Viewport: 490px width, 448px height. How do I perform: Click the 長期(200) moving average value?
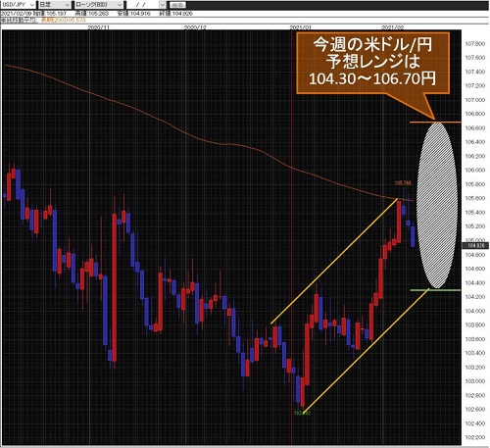click(63, 20)
